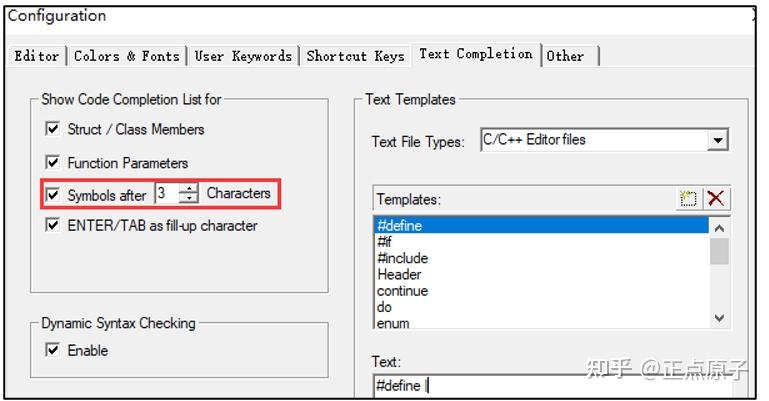Select the Shortcut Keys tab

click(x=355, y=56)
